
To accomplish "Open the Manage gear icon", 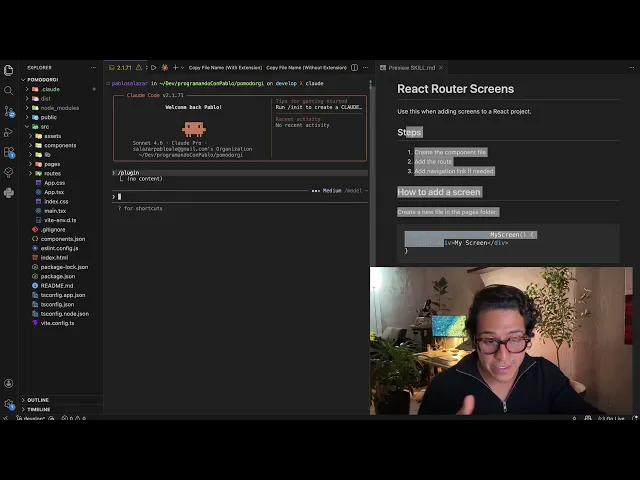I will (x=9, y=404).
